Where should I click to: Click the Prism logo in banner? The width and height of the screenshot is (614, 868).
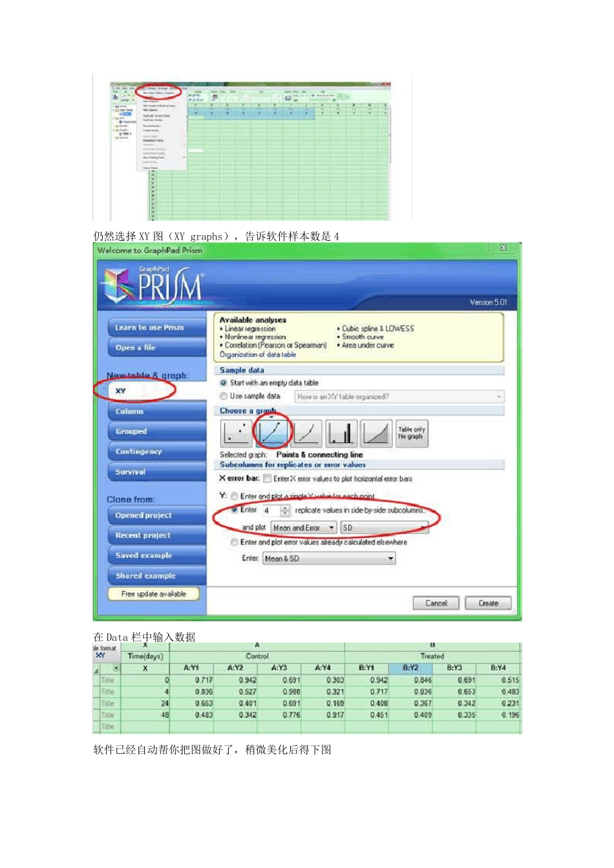point(155,285)
